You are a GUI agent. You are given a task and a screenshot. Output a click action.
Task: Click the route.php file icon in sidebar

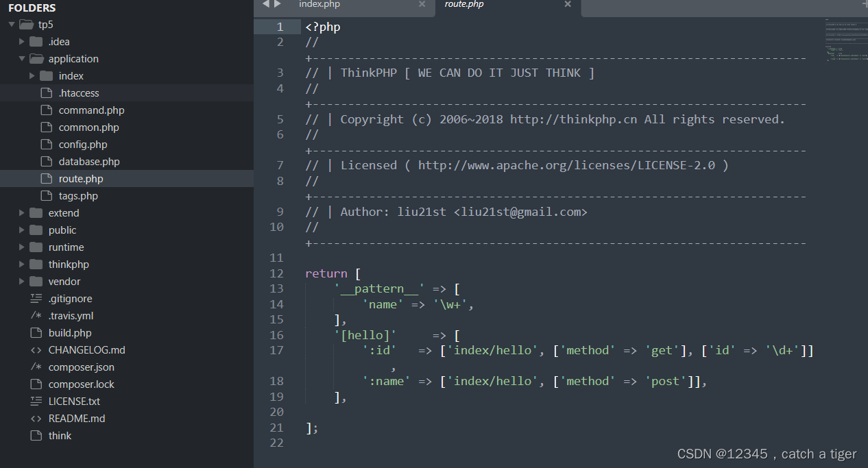[x=46, y=179]
